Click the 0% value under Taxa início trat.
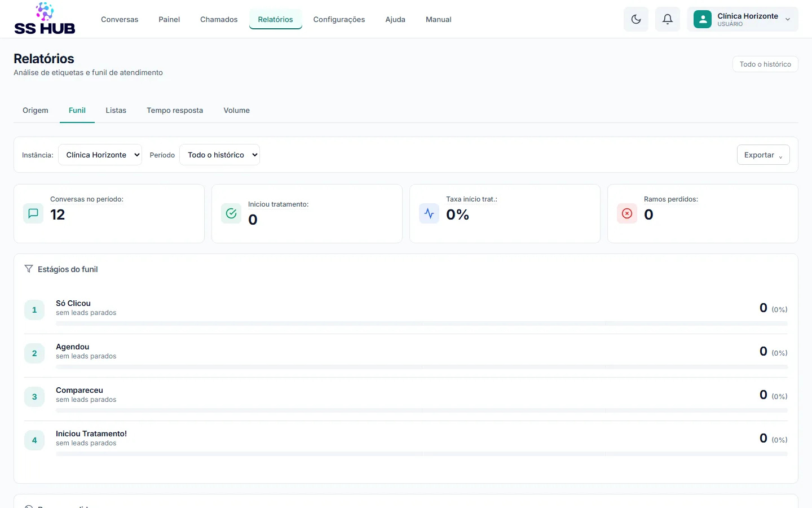812x508 pixels. 458,214
